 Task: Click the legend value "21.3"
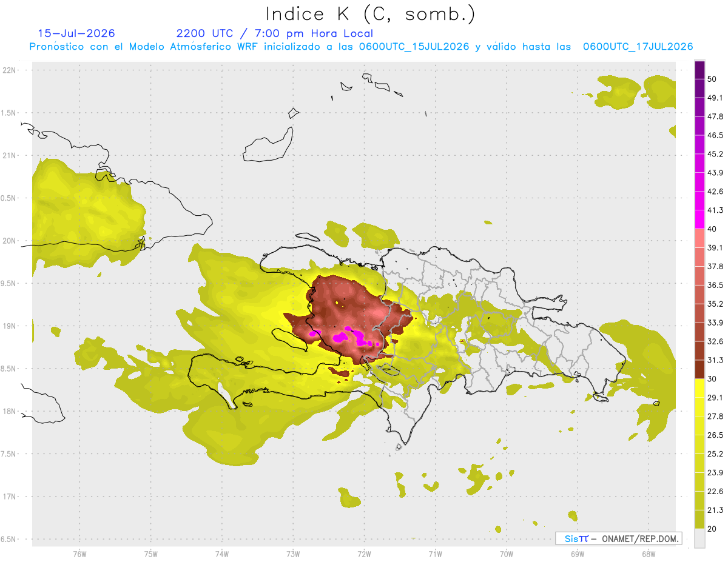pyautogui.click(x=715, y=510)
